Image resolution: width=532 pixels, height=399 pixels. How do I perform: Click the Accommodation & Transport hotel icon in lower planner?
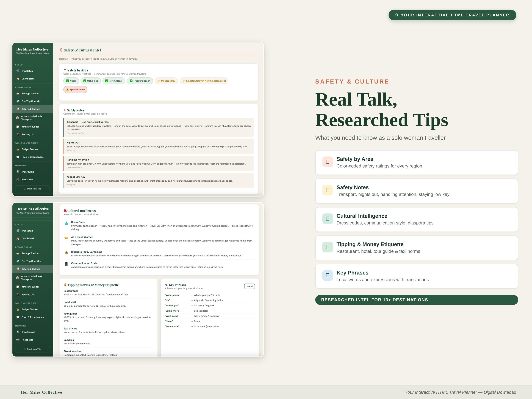point(18,278)
